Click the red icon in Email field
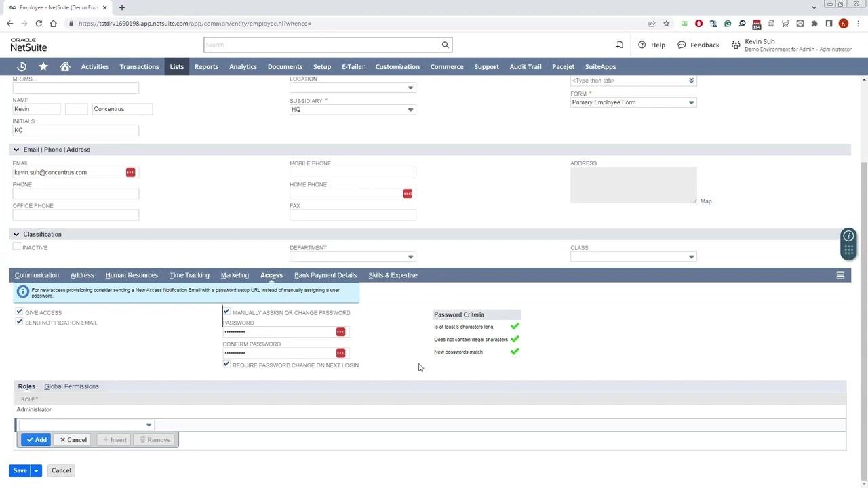This screenshot has width=868, height=488. [x=130, y=172]
